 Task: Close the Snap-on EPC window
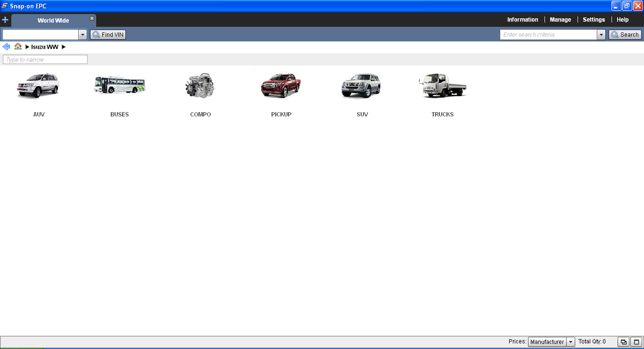tap(637, 6)
